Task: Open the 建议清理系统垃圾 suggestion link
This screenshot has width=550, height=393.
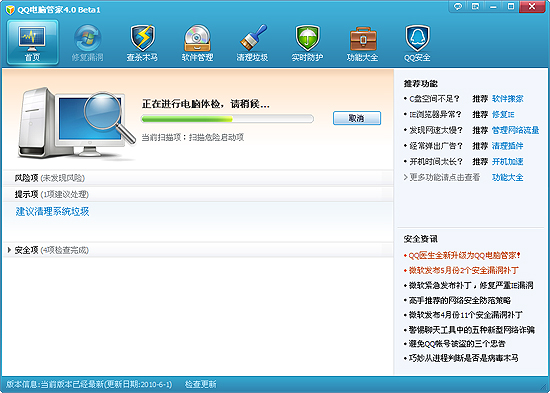Action: click(52, 211)
